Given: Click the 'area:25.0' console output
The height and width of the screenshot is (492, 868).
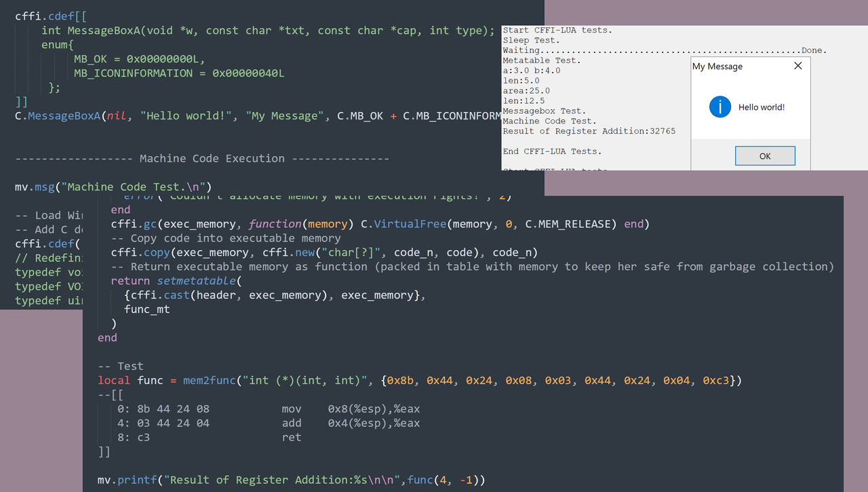Looking at the screenshot, I should click(x=526, y=91).
